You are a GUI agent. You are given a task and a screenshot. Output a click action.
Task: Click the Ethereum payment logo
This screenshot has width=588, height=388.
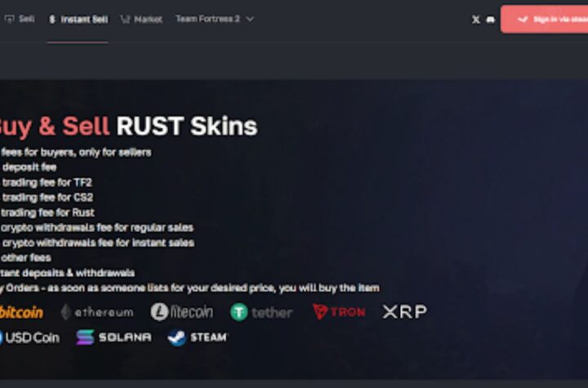(x=97, y=312)
